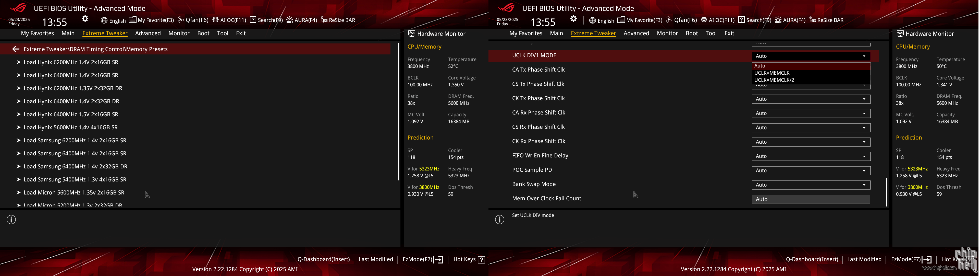980x276 pixels.
Task: Open AURA(F4) lighting in left window
Action: 302,20
